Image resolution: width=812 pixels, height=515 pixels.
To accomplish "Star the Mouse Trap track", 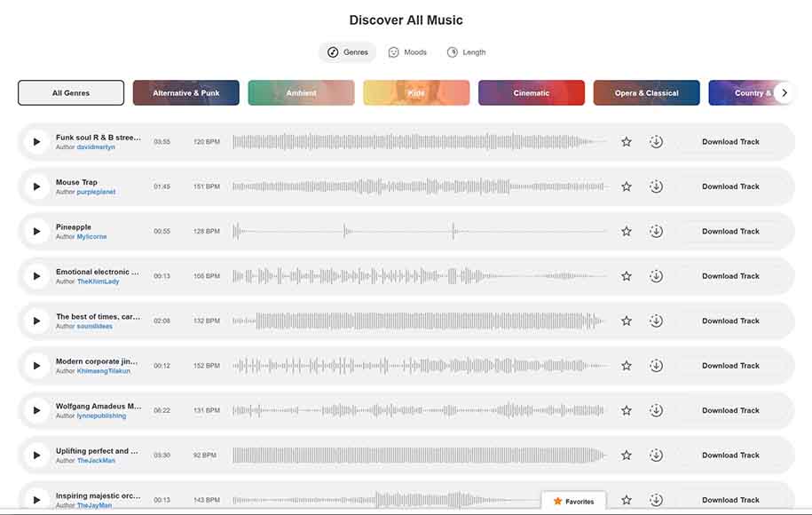I will 627,186.
